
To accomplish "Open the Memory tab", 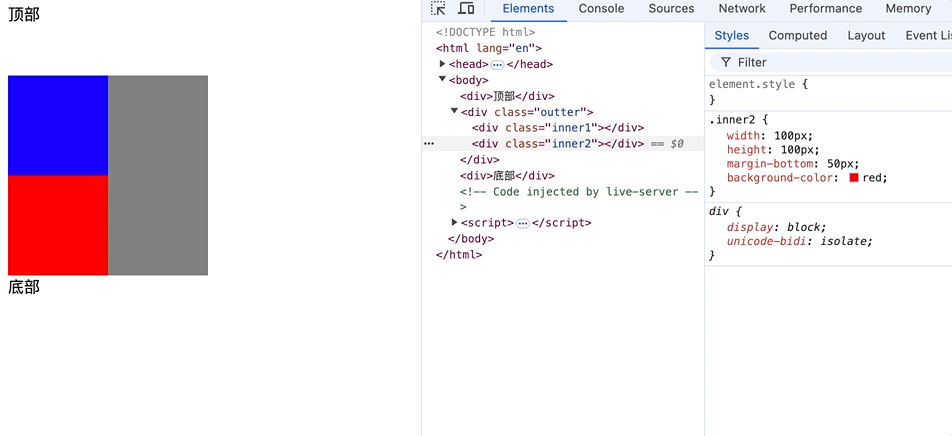I will pos(908,9).
